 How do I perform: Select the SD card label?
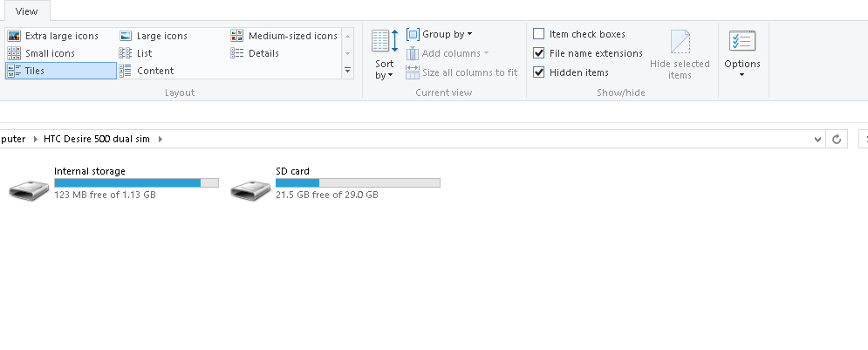pyautogui.click(x=293, y=171)
